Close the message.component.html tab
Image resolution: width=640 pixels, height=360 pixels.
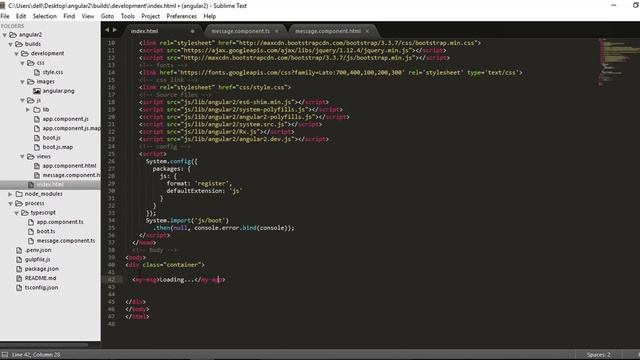tap(367, 31)
